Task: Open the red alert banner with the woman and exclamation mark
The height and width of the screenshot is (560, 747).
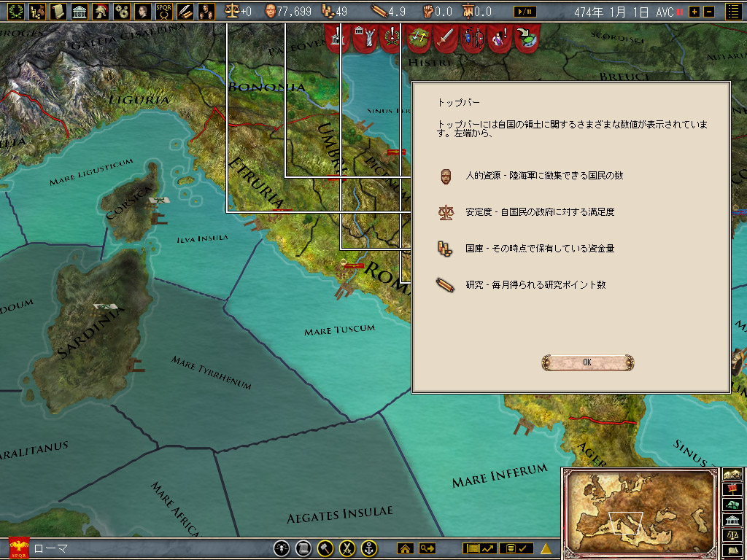Action: click(x=500, y=38)
